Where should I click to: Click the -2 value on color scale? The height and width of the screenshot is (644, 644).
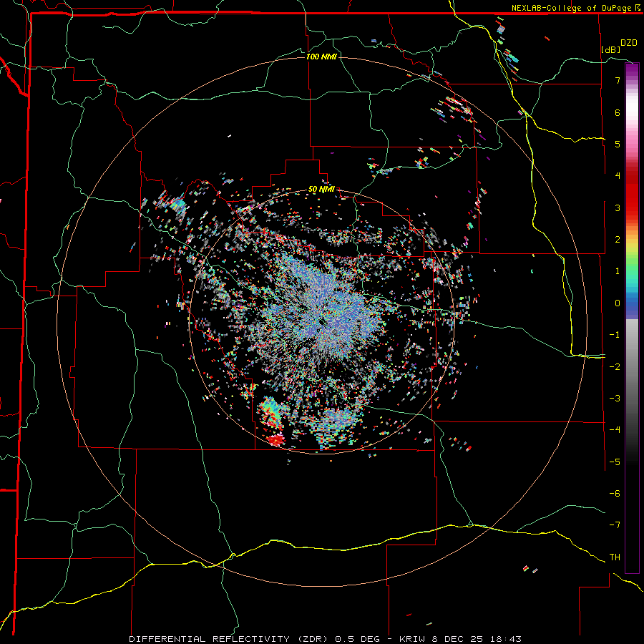click(x=615, y=367)
